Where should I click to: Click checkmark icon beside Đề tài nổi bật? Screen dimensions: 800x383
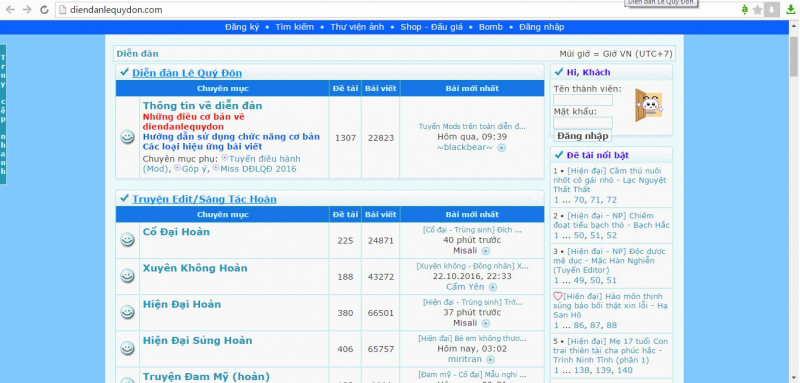coord(559,155)
